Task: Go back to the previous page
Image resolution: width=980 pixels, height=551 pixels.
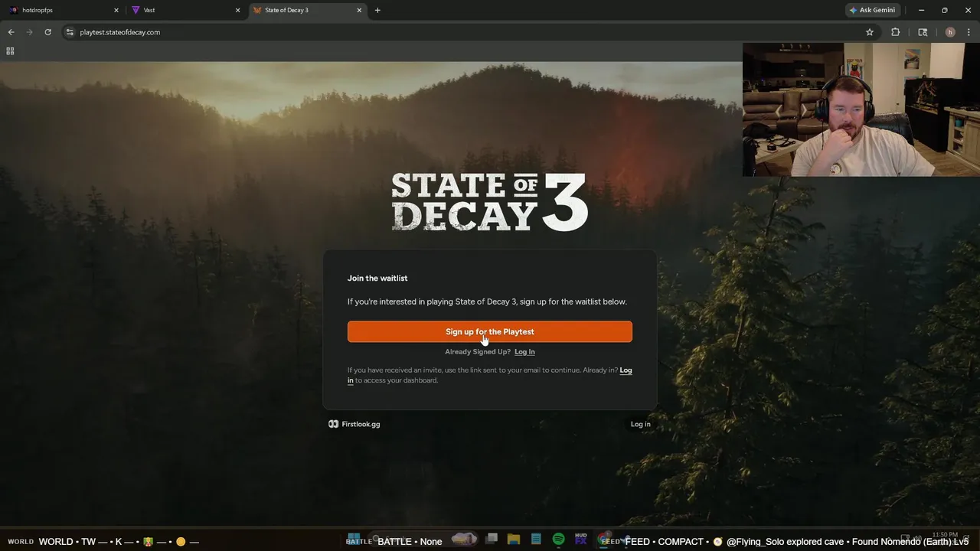Action: (11, 32)
